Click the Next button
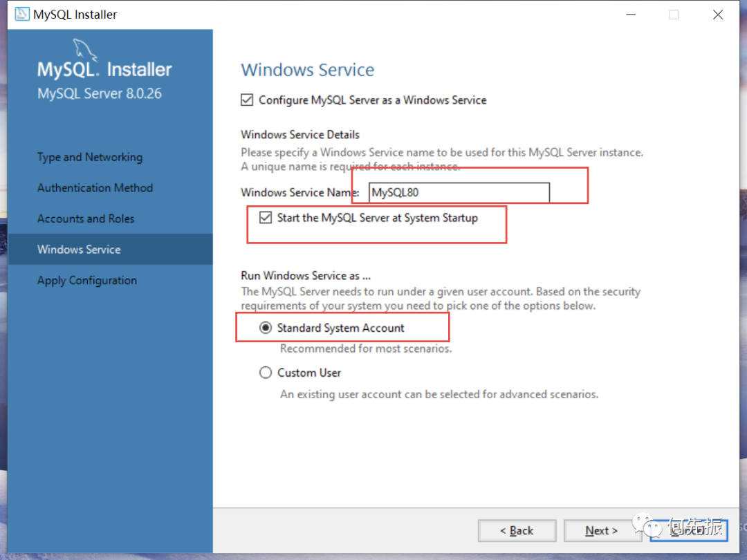 coord(602,530)
